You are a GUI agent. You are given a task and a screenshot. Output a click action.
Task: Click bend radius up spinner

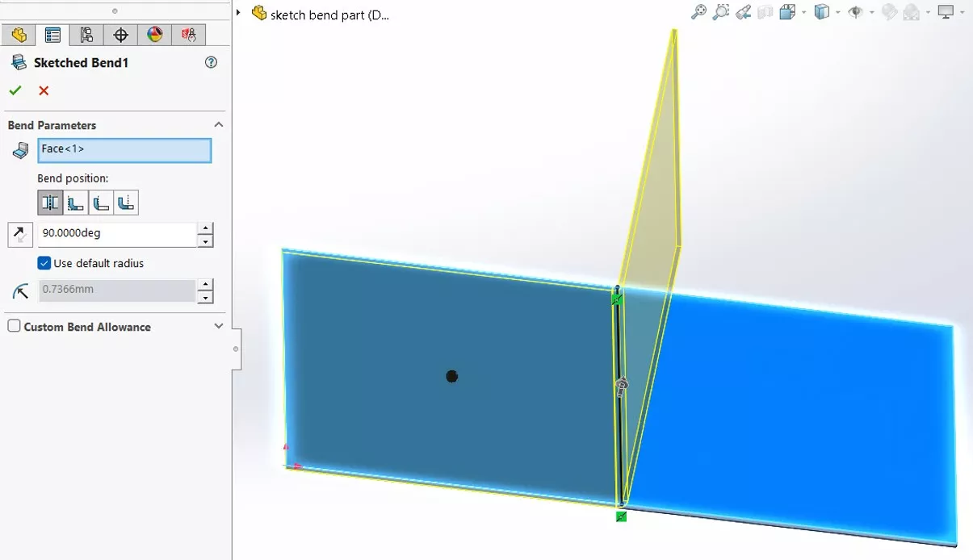(x=205, y=285)
